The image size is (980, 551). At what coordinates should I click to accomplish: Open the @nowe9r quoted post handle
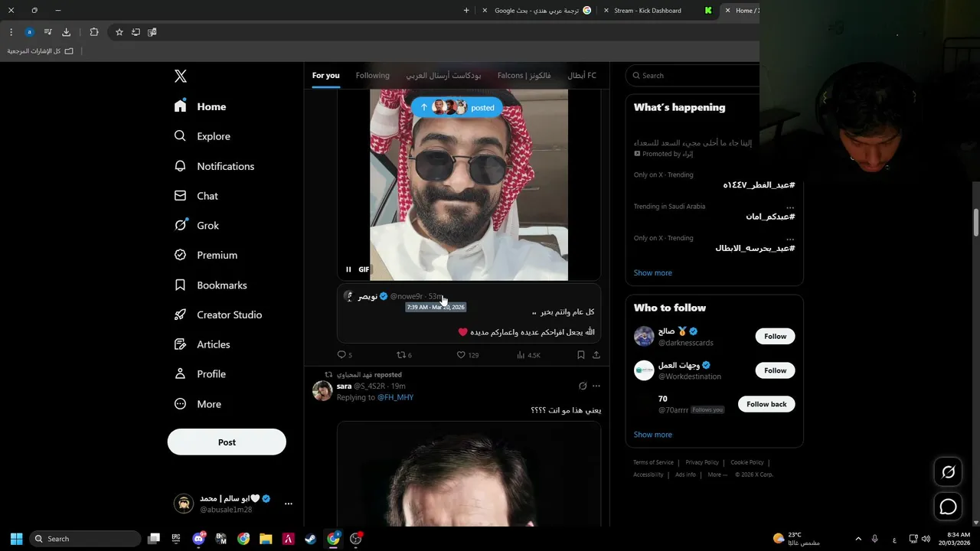point(407,296)
